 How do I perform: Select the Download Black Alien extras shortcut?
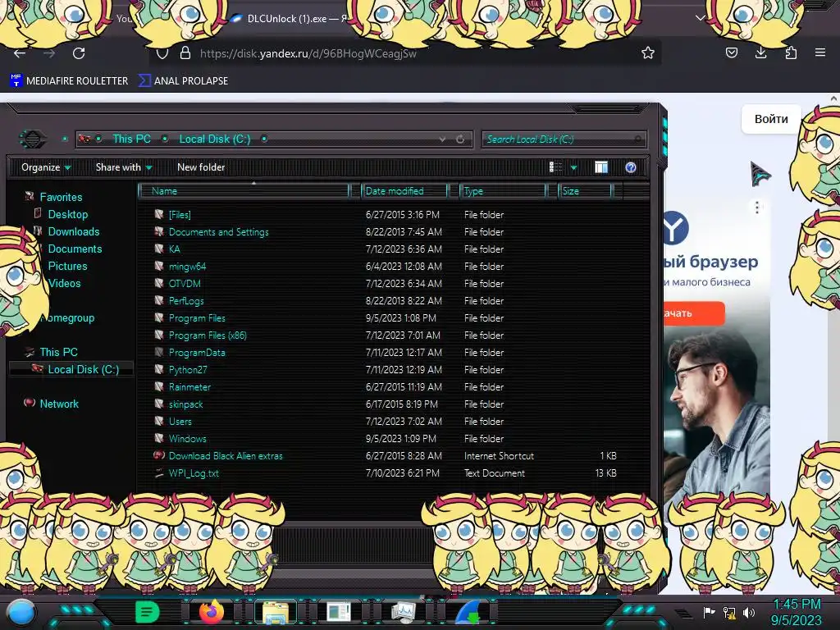click(226, 456)
